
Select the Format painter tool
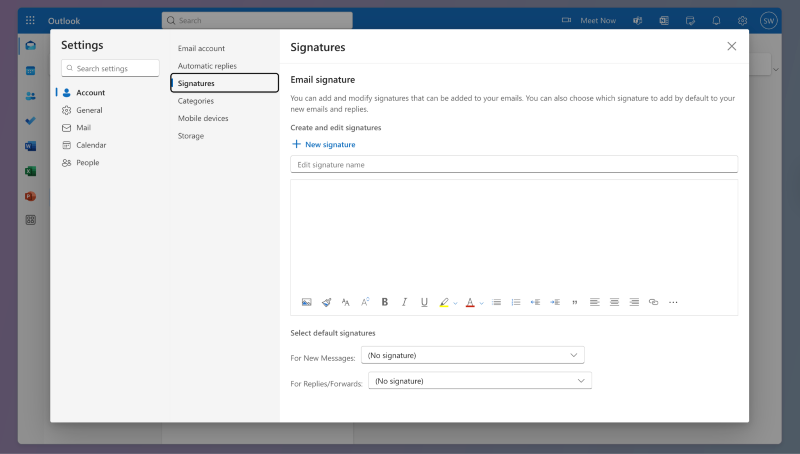pos(326,302)
